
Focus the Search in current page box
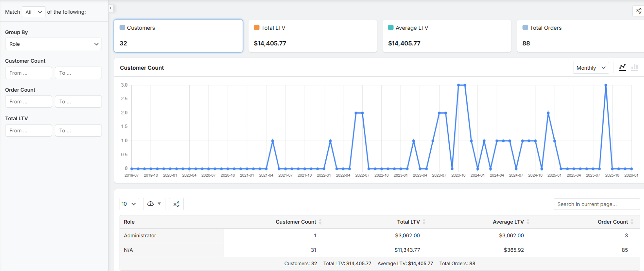click(596, 204)
